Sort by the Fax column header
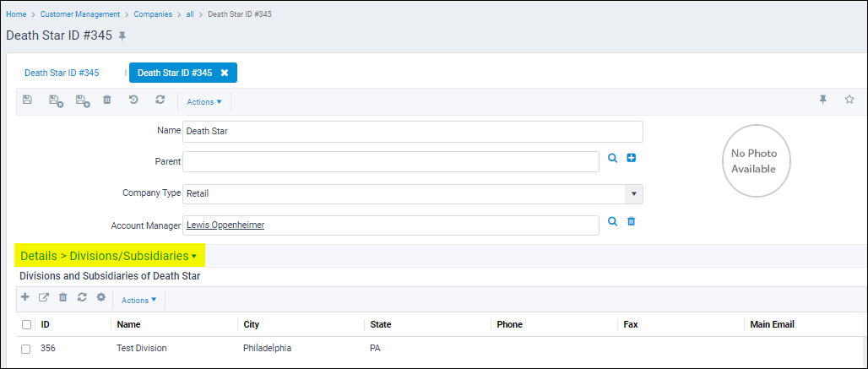 click(631, 325)
